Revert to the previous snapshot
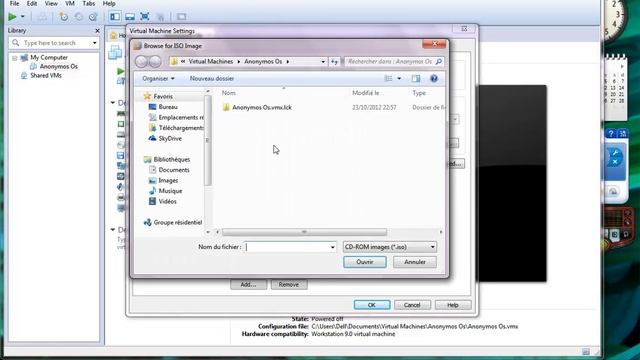Image resolution: width=640 pixels, height=360 pixels. pos(78,17)
